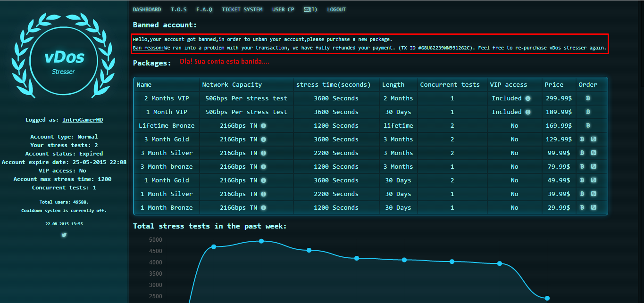
Task: Click network info icon for 1 Month Silver
Action: [x=263, y=194]
